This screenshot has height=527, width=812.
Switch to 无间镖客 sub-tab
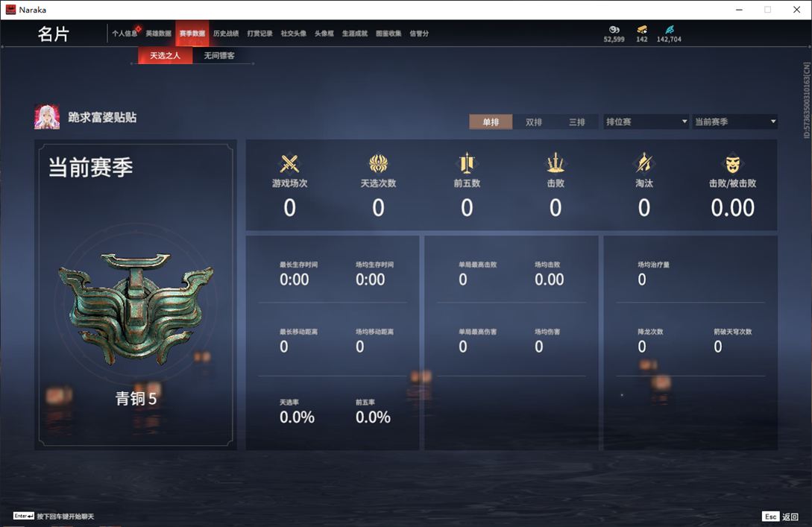(x=219, y=55)
